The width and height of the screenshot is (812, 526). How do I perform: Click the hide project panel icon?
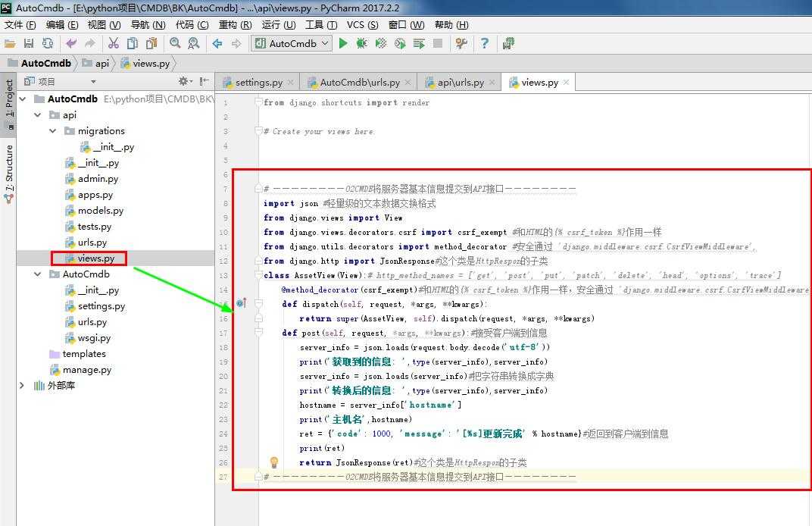pyautogui.click(x=204, y=81)
